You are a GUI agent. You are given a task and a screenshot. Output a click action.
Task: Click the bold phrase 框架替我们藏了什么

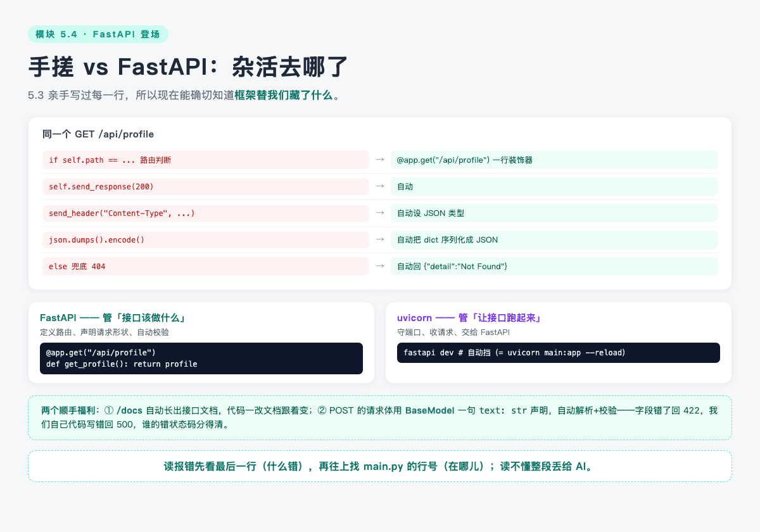pyautogui.click(x=283, y=95)
